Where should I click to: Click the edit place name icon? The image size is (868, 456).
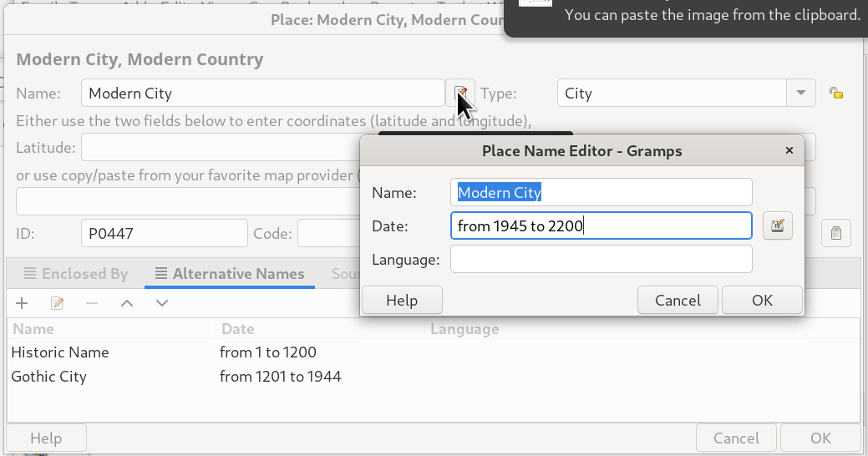[459, 94]
